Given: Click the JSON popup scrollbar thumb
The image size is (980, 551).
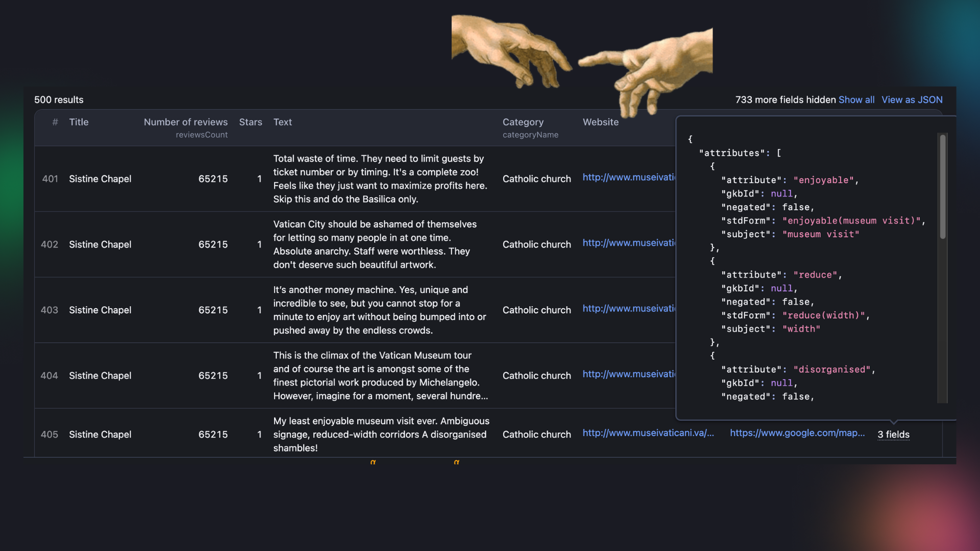Looking at the screenshot, I should point(942,186).
